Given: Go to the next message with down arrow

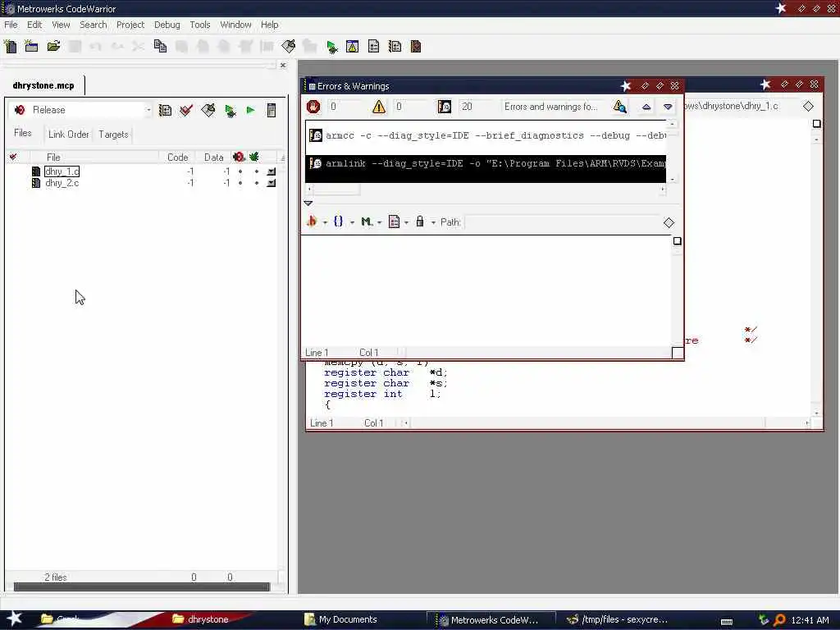Looking at the screenshot, I should [x=668, y=107].
